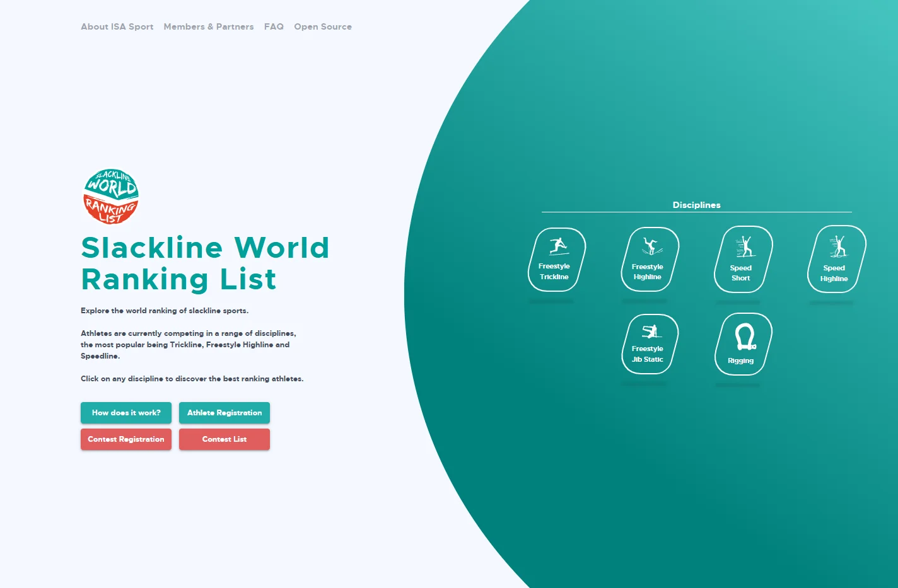Visit the Open Source page

(323, 26)
